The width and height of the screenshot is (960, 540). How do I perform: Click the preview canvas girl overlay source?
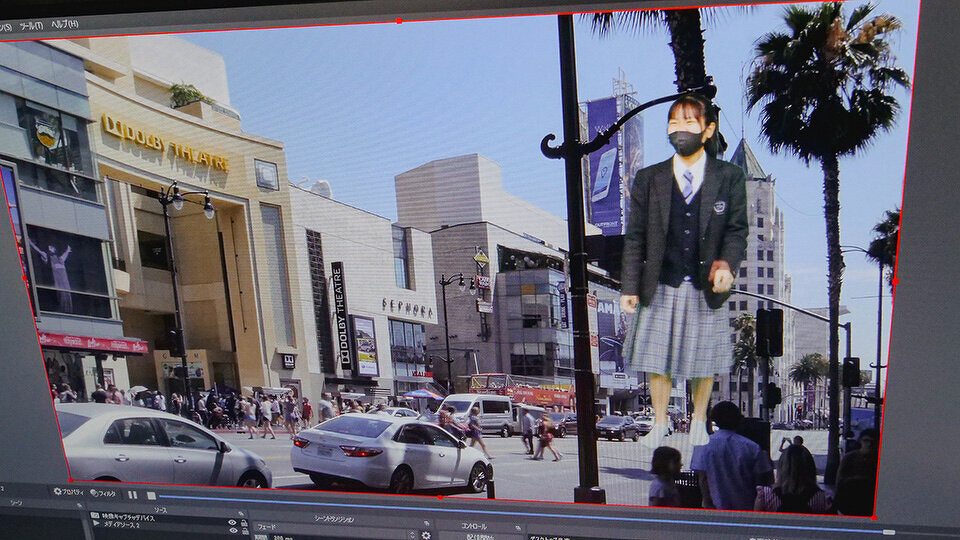(x=683, y=260)
